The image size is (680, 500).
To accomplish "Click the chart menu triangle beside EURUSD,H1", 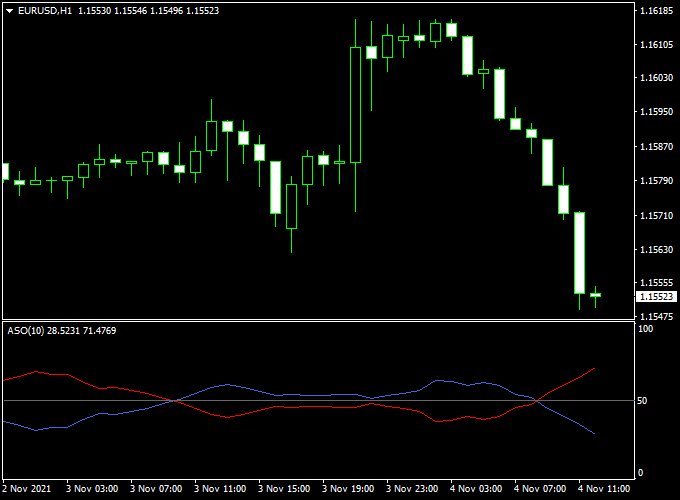I will click(10, 11).
